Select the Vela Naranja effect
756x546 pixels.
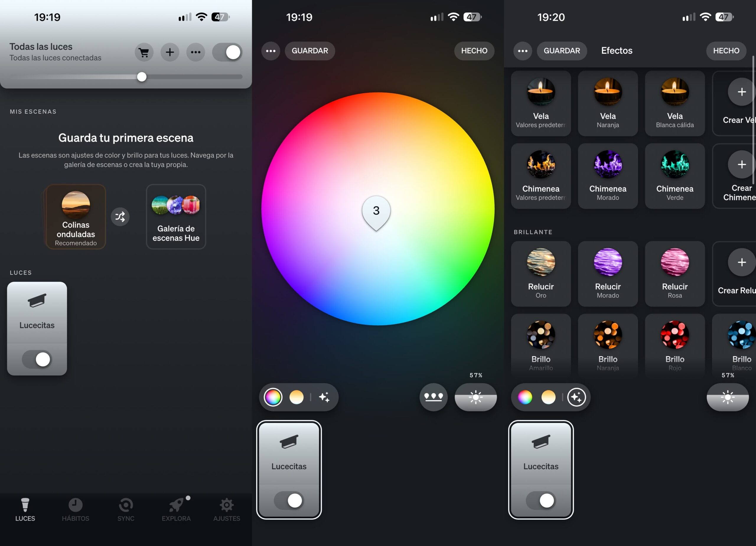[608, 103]
